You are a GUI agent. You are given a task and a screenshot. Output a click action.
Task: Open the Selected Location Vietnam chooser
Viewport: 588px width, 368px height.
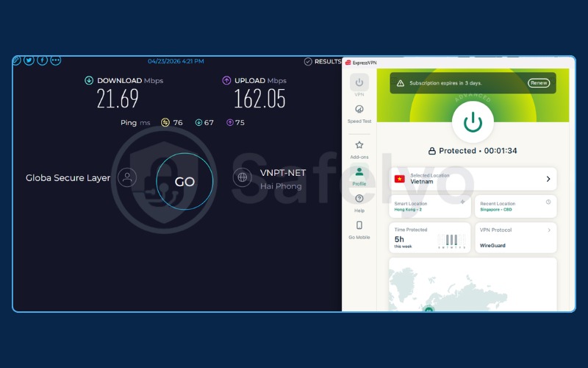[x=473, y=179]
